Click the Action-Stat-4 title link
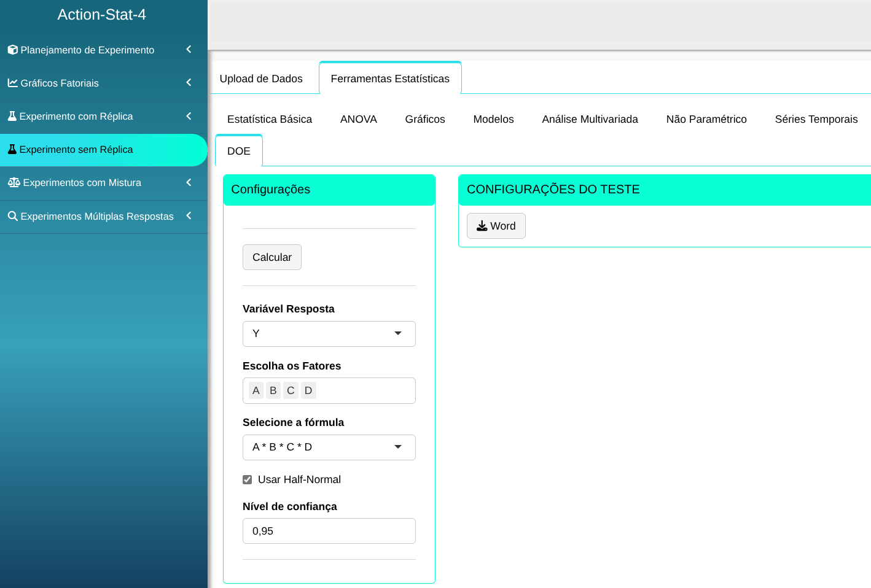This screenshot has width=871, height=588. [x=102, y=15]
